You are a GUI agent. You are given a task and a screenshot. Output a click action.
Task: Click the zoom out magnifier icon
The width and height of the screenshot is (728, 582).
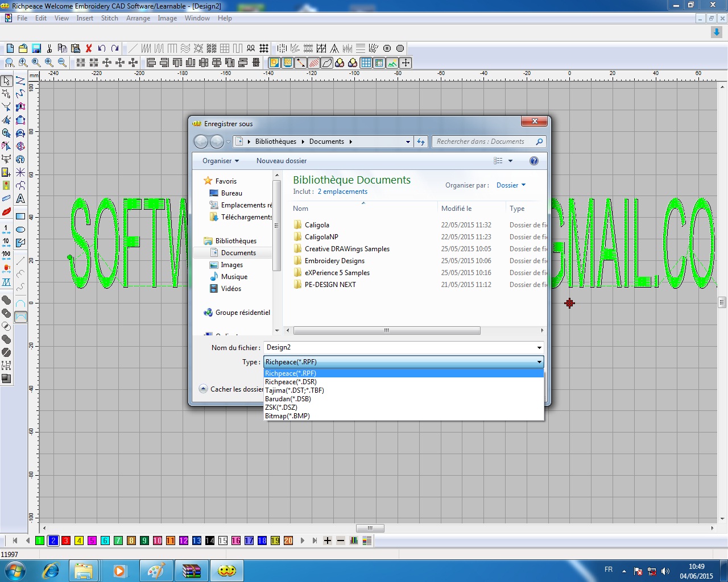(x=62, y=63)
